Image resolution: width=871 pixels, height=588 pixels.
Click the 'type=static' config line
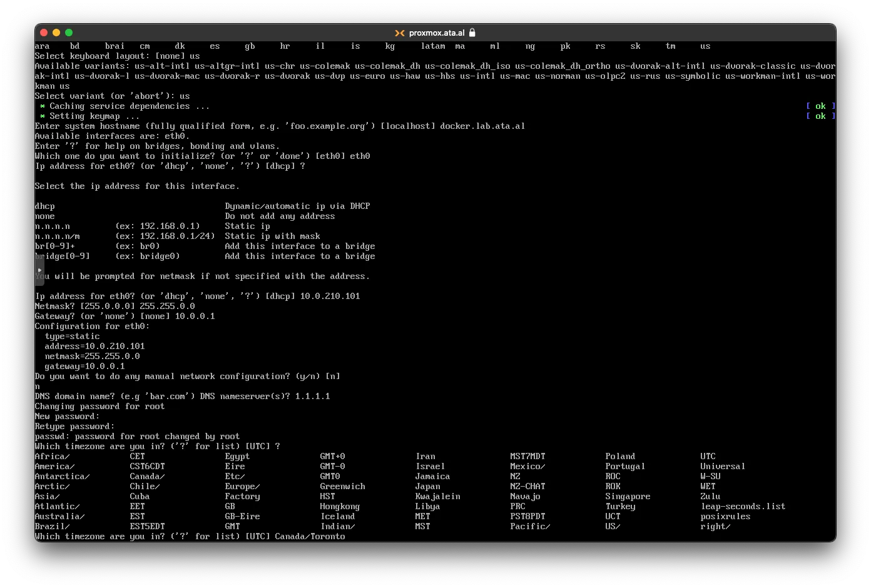point(73,337)
